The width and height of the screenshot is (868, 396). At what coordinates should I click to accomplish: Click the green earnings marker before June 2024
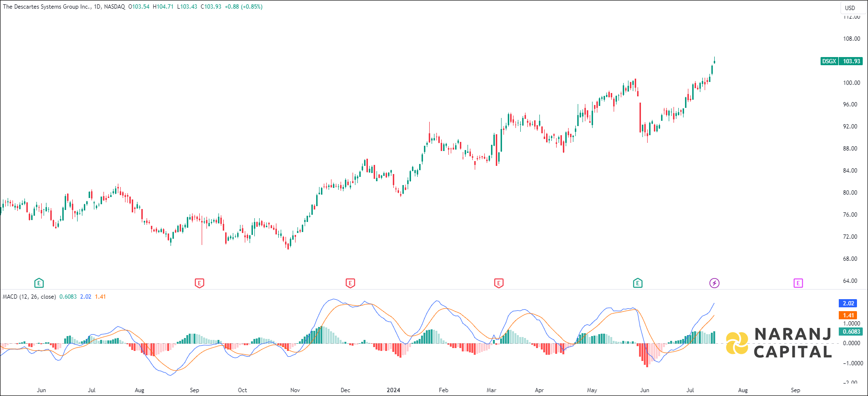638,283
